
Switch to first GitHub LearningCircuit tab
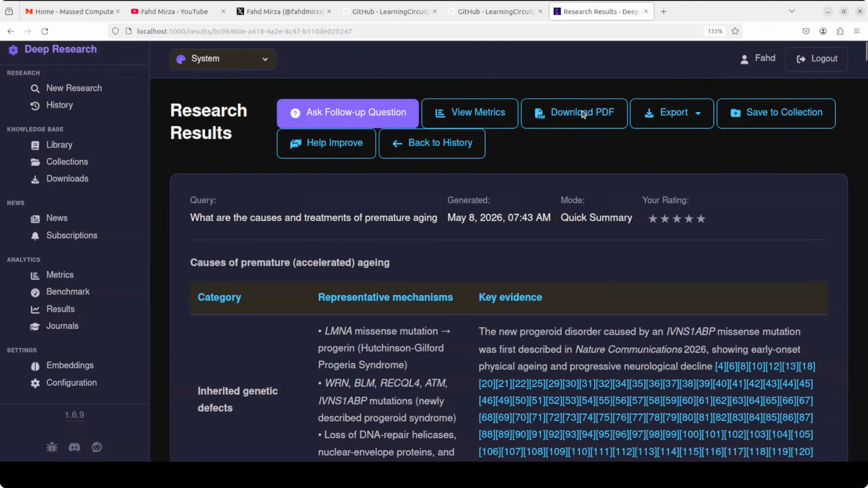point(389,12)
